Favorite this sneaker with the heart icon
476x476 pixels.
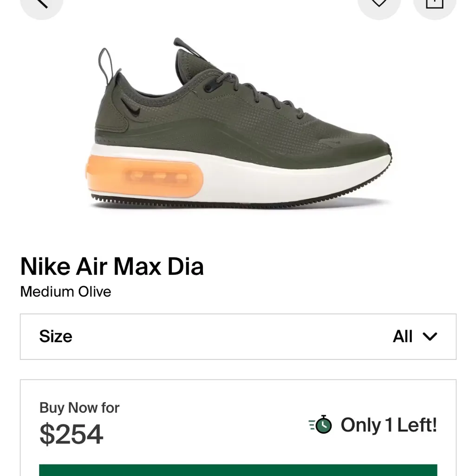tap(379, 4)
